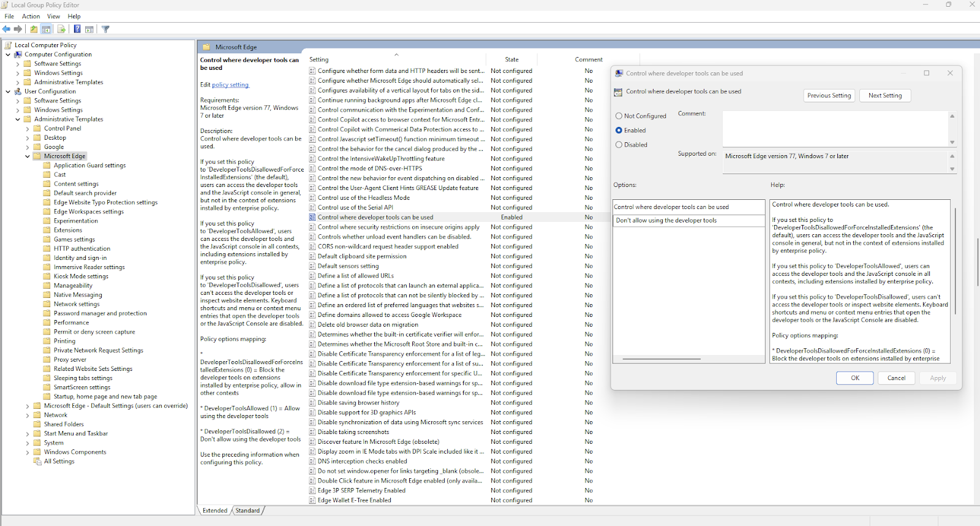
Task: Click the Next Setting button
Action: pos(885,96)
